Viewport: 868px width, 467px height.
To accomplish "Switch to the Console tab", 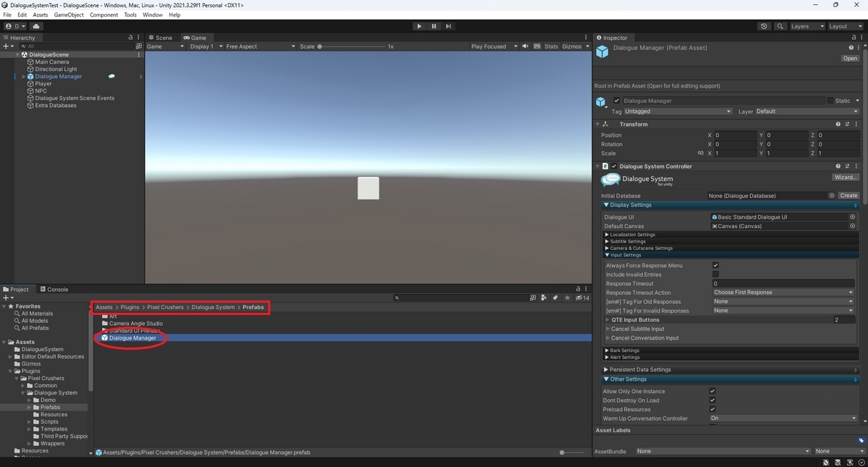I will 54,289.
